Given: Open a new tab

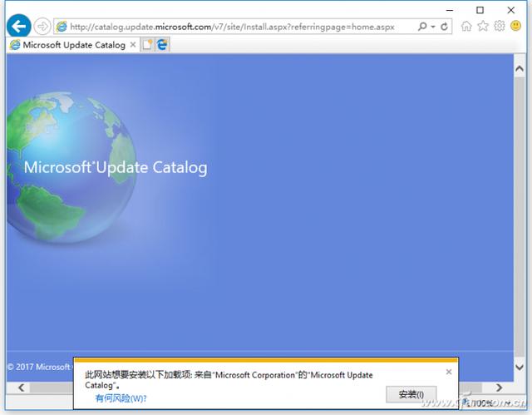Looking at the screenshot, I should tap(147, 45).
